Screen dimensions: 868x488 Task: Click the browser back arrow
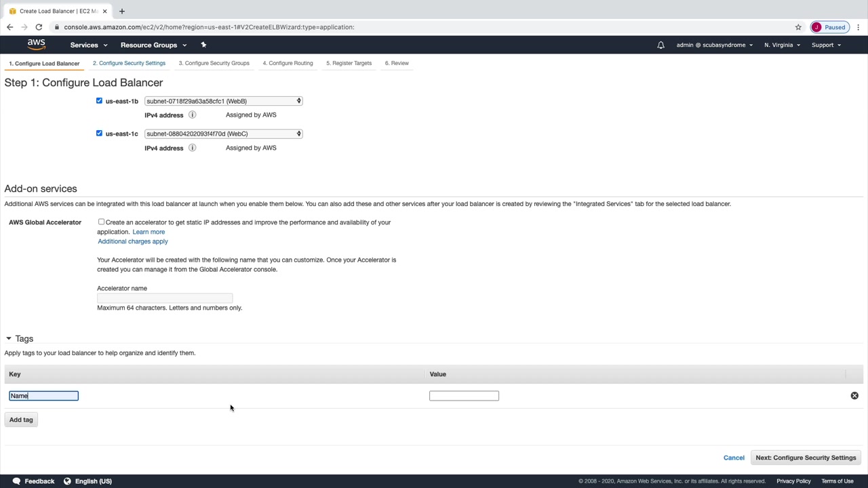pyautogui.click(x=9, y=27)
